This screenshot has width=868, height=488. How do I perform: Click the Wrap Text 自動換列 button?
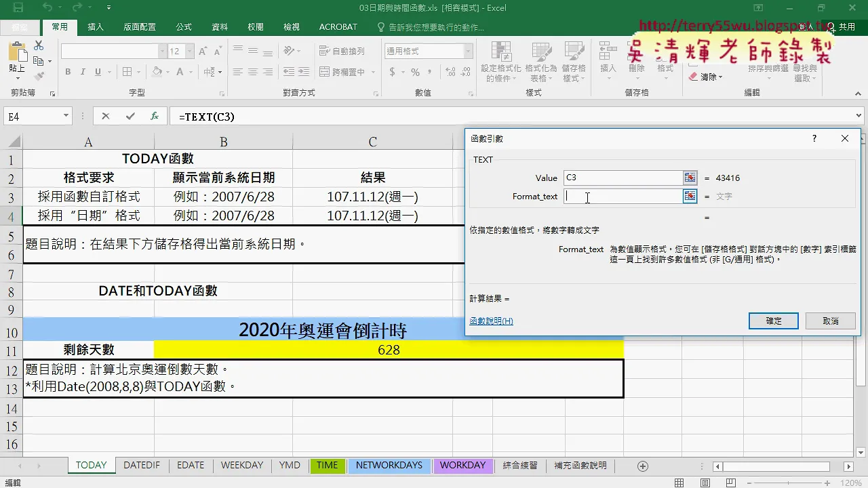pos(342,52)
